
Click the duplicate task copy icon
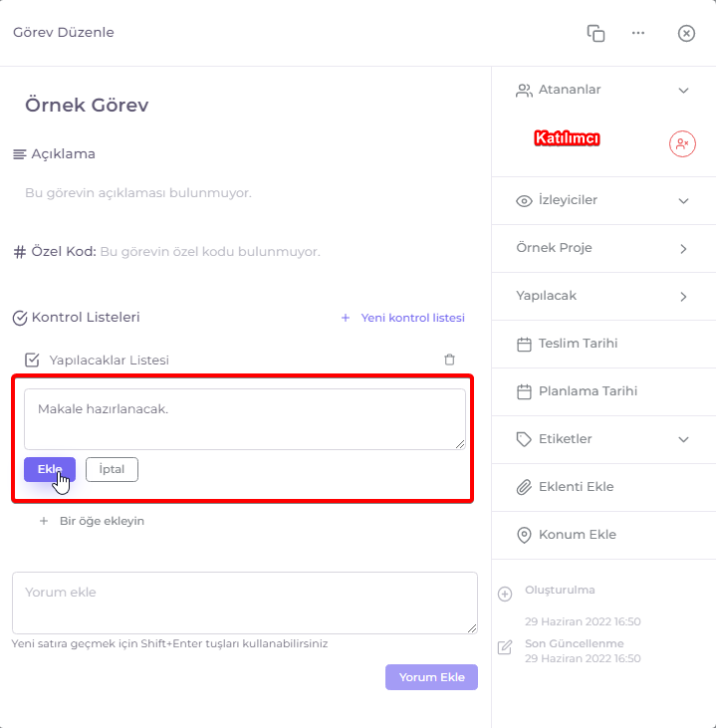pyautogui.click(x=596, y=34)
